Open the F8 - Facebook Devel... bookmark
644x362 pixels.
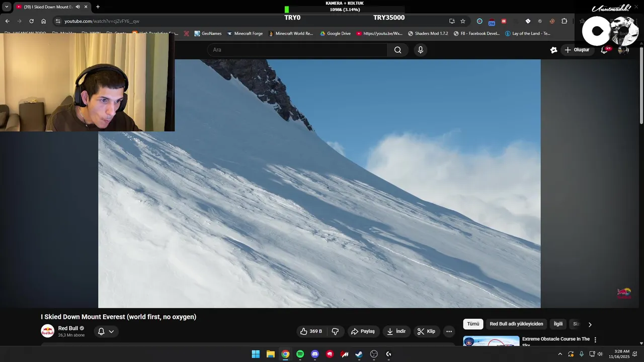click(476, 34)
